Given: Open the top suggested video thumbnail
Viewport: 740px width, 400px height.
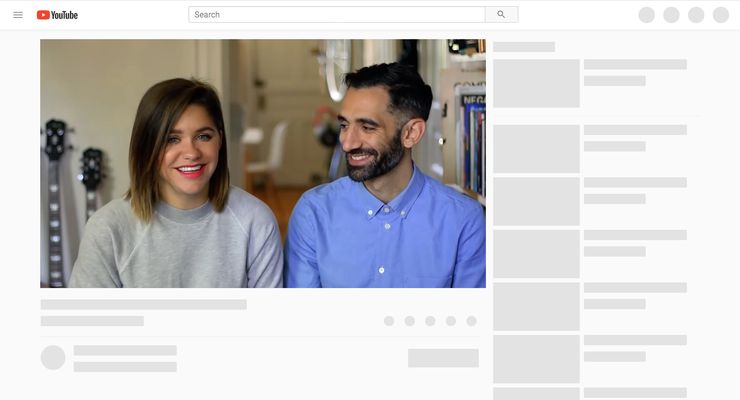Looking at the screenshot, I should 536,83.
